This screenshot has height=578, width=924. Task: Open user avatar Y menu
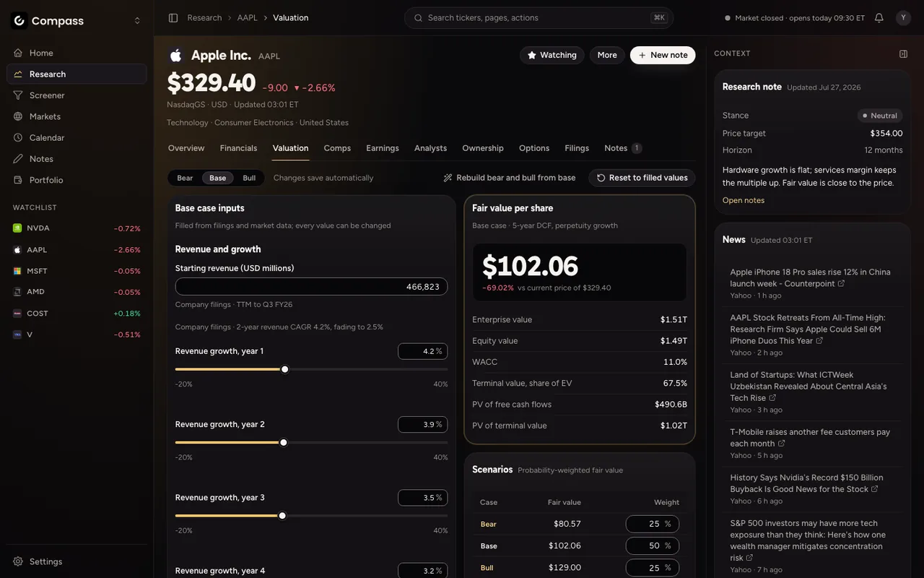pyautogui.click(x=903, y=17)
